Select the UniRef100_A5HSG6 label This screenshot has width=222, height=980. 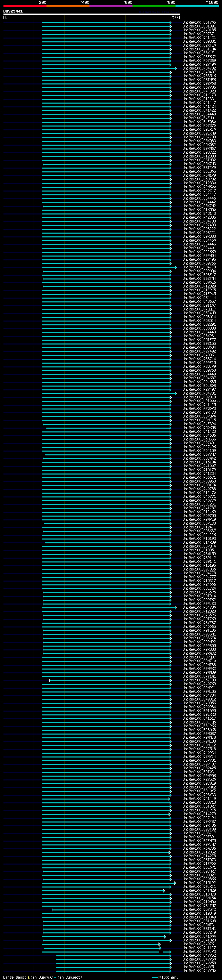tap(199, 439)
